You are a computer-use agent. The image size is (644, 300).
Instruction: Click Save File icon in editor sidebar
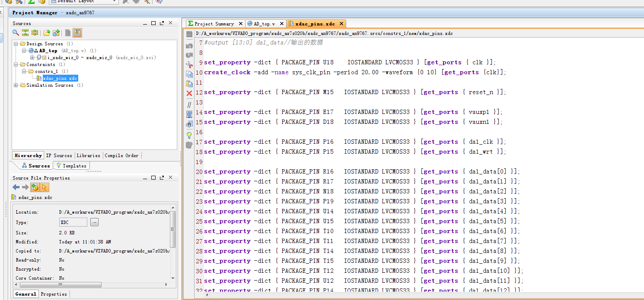click(x=189, y=34)
